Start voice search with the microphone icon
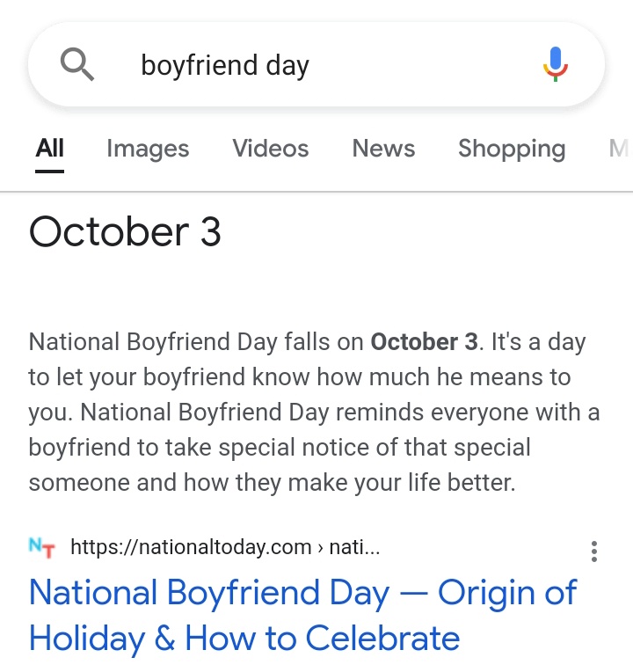This screenshot has width=633, height=672. (555, 64)
